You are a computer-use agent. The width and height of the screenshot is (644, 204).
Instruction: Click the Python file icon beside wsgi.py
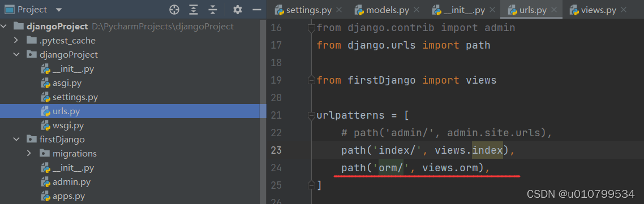point(45,125)
